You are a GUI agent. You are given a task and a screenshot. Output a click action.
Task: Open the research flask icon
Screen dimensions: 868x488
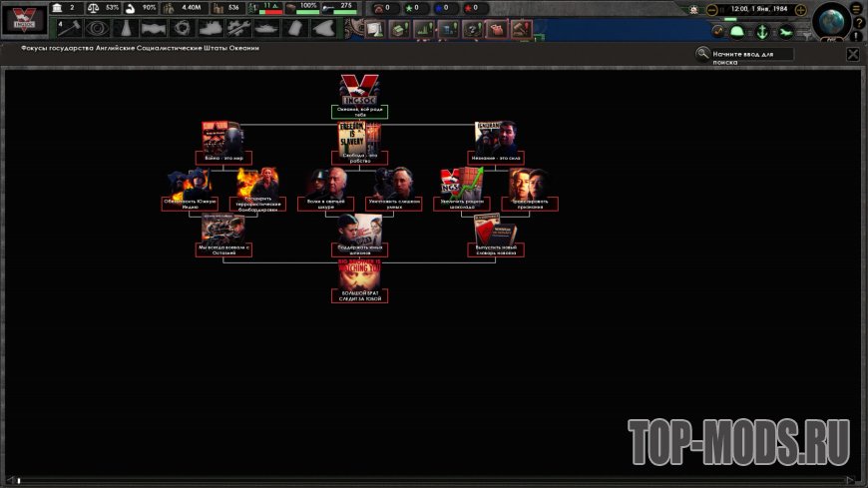(x=125, y=28)
